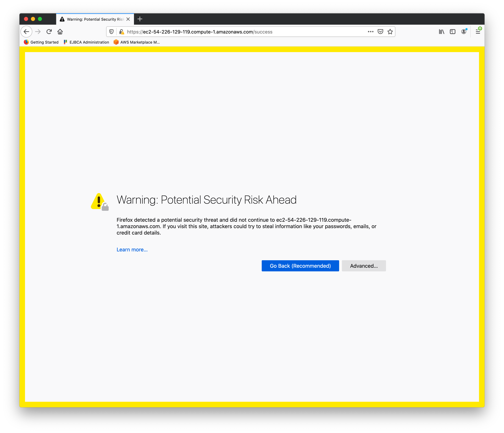The width and height of the screenshot is (504, 433).
Task: Open the Library view icon
Action: pos(442,32)
